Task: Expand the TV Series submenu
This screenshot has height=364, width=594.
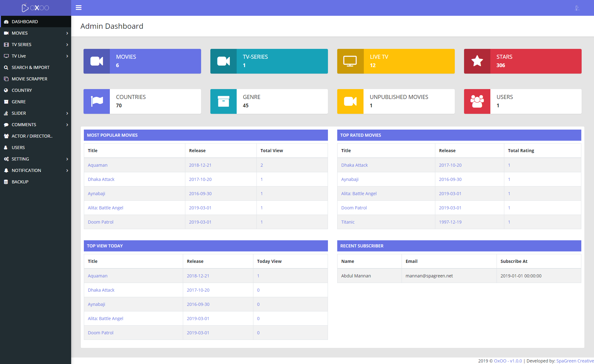Action: click(x=67, y=45)
